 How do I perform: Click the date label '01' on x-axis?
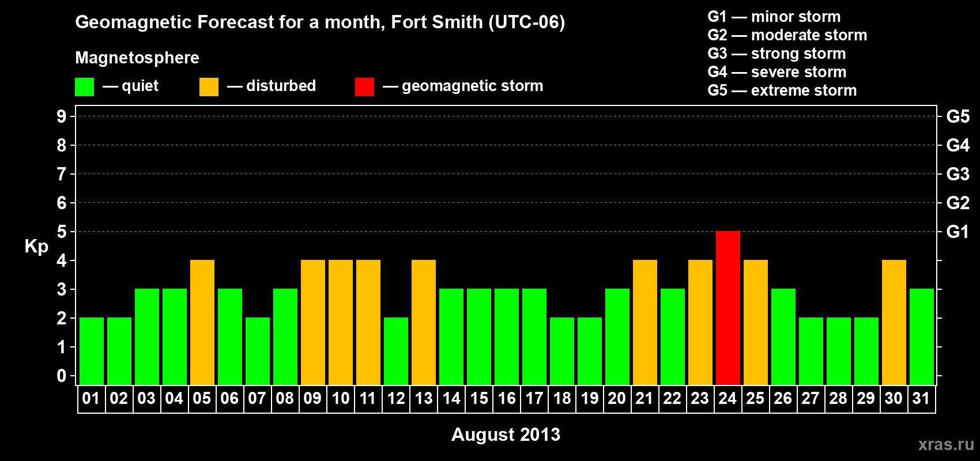[91, 398]
